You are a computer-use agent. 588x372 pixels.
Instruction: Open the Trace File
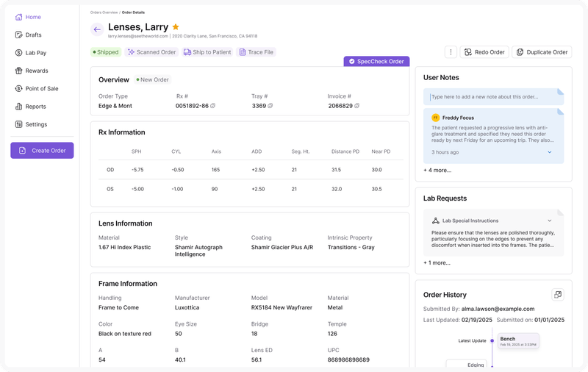(x=257, y=52)
